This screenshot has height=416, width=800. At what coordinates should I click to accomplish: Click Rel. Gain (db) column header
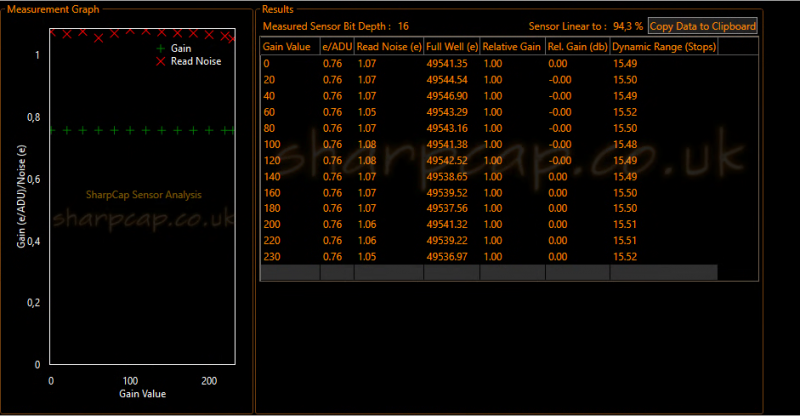[x=578, y=46]
